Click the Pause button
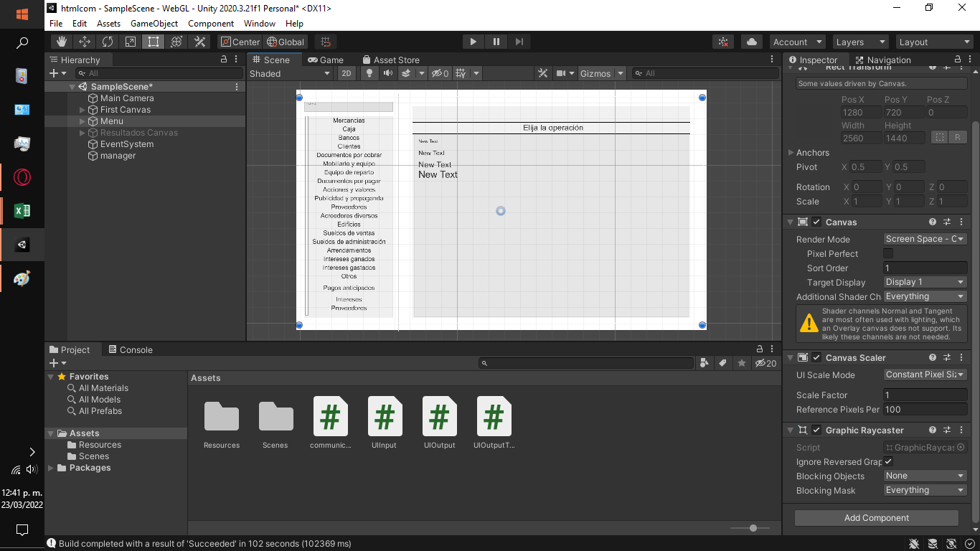Image resolution: width=980 pixels, height=551 pixels. tap(496, 42)
